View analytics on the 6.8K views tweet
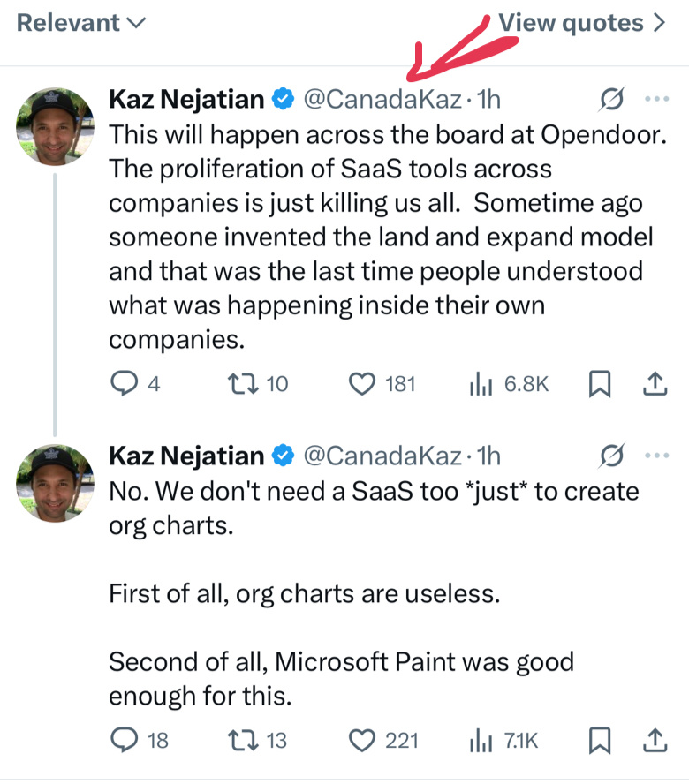 click(x=480, y=384)
